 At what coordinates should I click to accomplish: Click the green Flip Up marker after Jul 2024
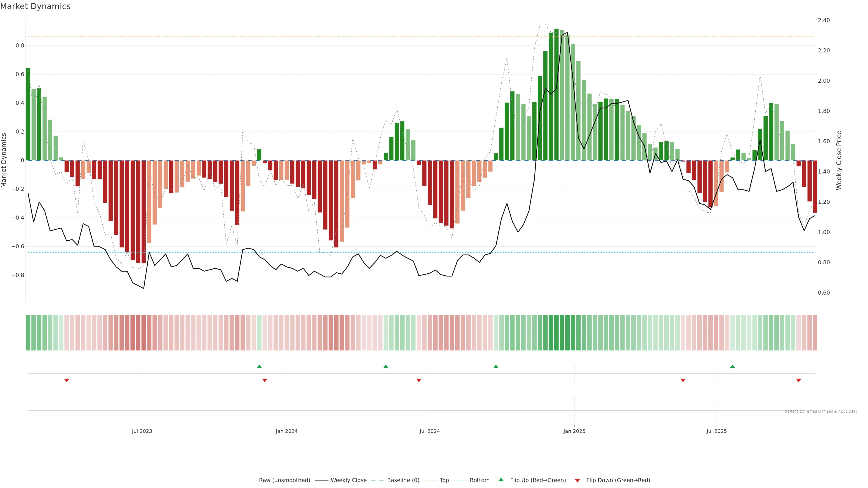496,366
